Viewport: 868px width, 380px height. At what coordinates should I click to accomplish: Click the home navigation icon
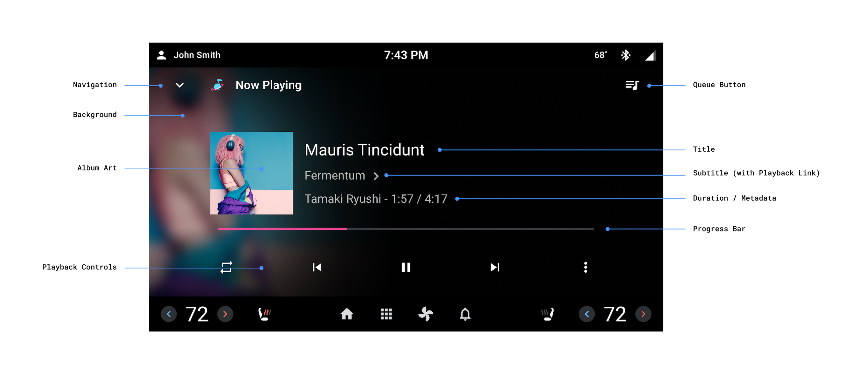pyautogui.click(x=347, y=315)
